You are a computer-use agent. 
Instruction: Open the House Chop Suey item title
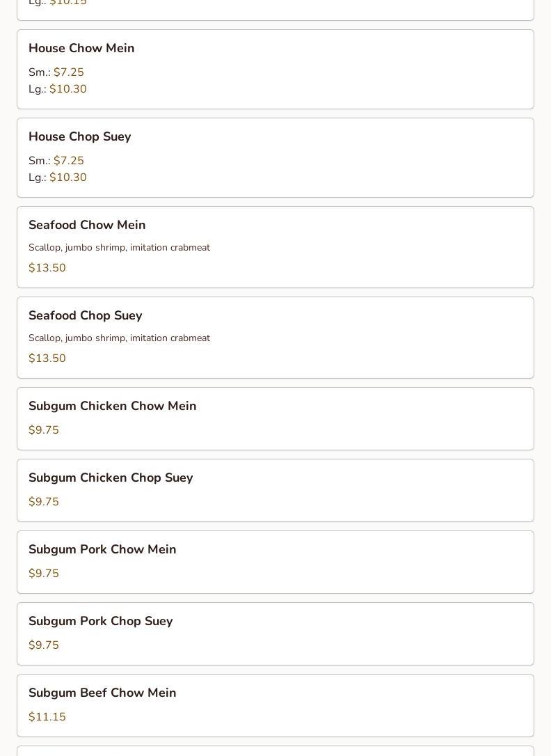coord(79,136)
